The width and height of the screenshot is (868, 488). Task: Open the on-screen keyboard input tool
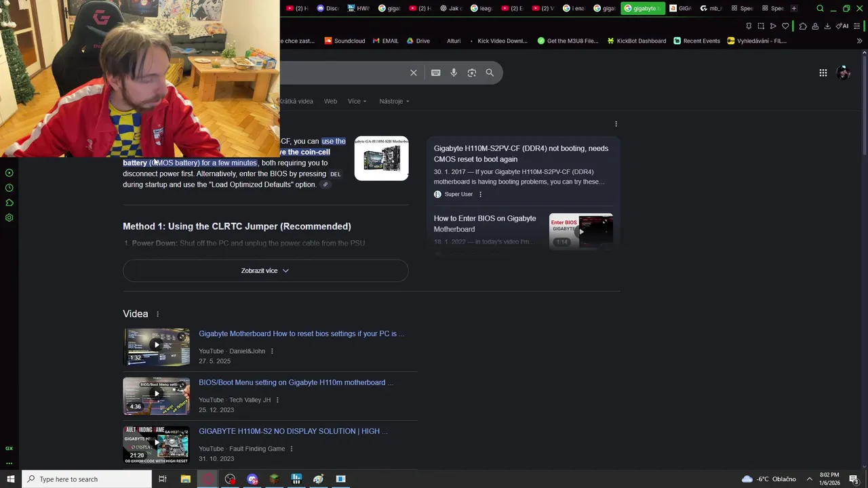tap(436, 73)
